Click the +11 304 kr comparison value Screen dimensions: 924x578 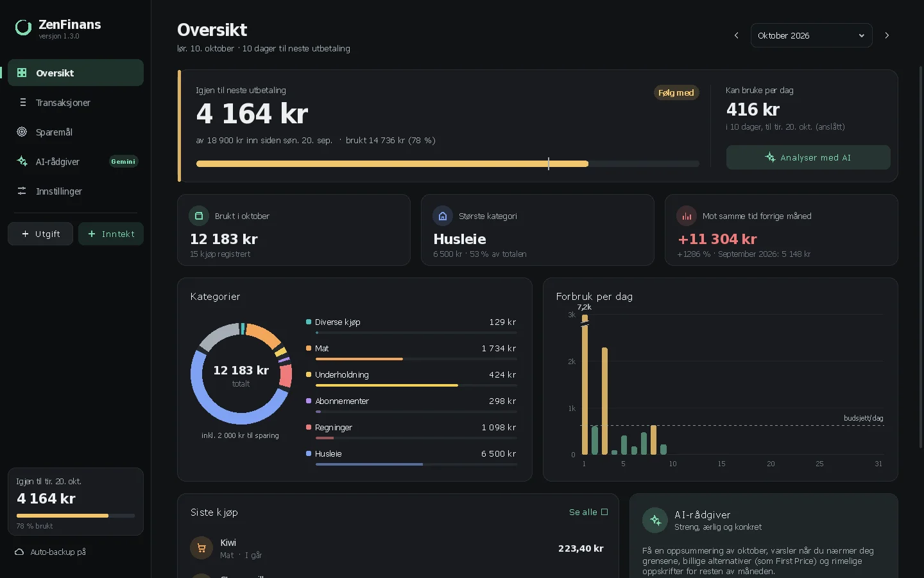point(717,239)
